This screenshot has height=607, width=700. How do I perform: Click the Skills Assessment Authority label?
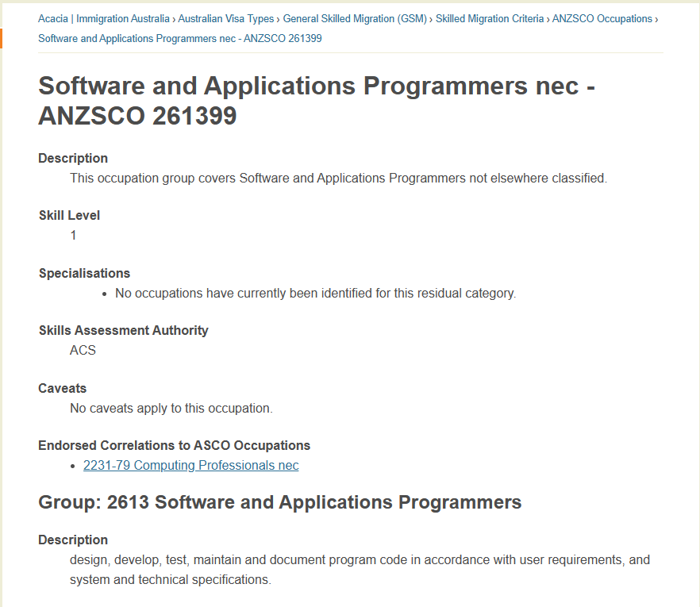click(x=123, y=330)
